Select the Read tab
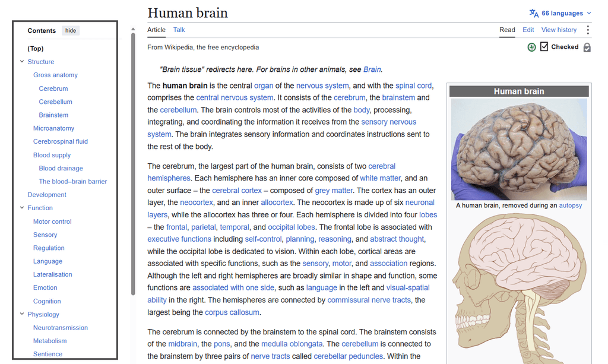This screenshot has height=364, width=608. [507, 30]
